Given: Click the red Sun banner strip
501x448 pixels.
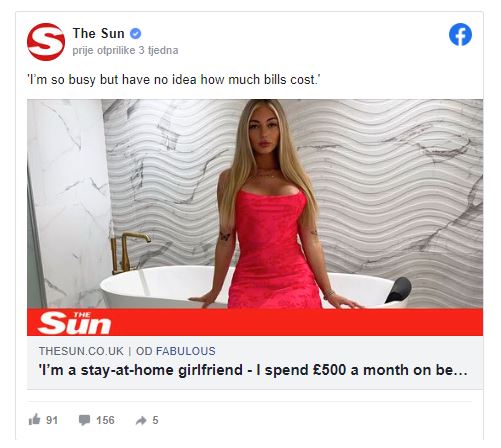Looking at the screenshot, I should 255,322.
